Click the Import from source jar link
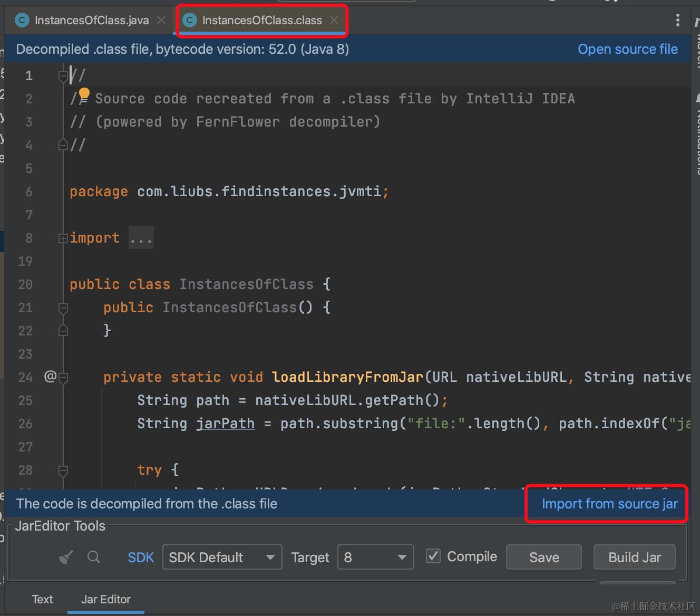 pyautogui.click(x=610, y=504)
